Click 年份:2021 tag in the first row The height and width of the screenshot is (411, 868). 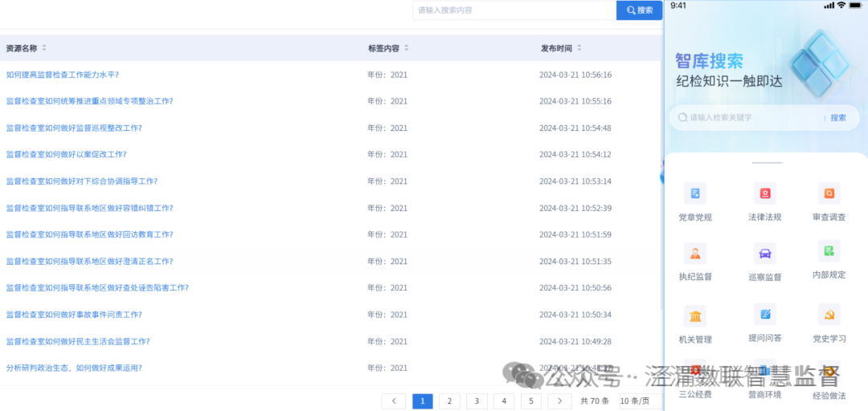[387, 75]
